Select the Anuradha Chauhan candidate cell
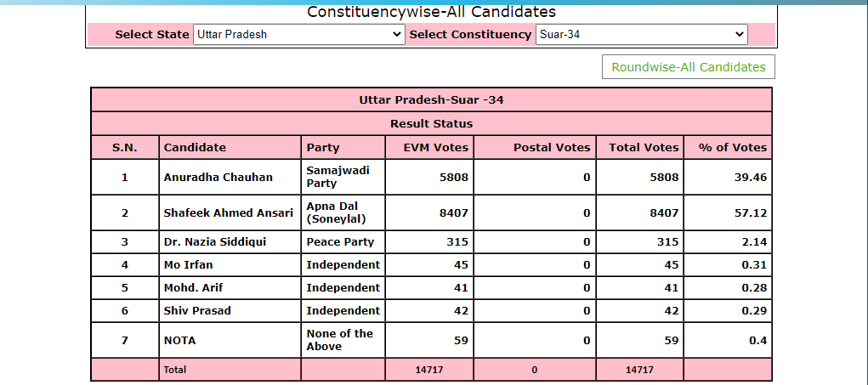This screenshot has height=385, width=868. [230, 177]
